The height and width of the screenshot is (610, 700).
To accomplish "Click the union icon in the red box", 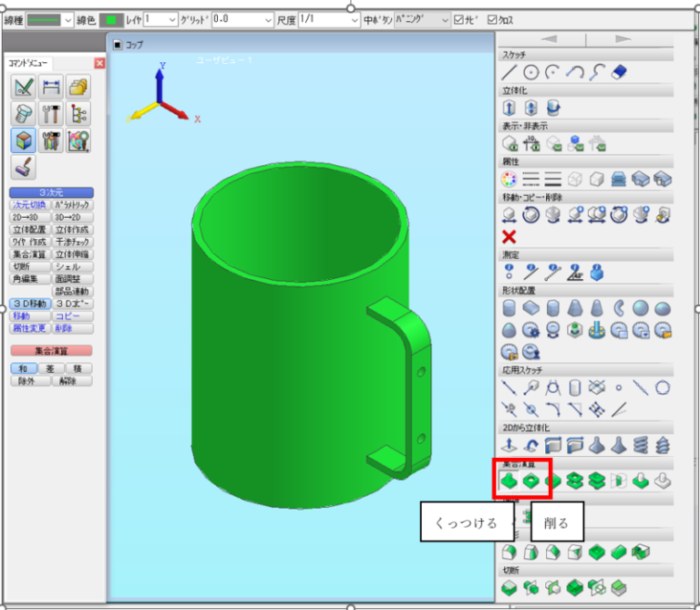I will point(510,480).
